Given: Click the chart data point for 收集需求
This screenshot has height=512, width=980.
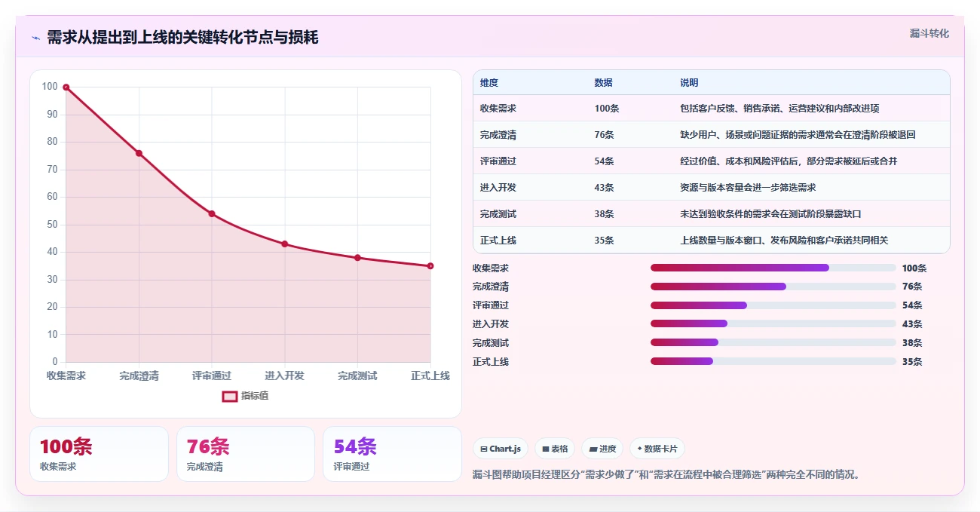Looking at the screenshot, I should pyautogui.click(x=66, y=87).
